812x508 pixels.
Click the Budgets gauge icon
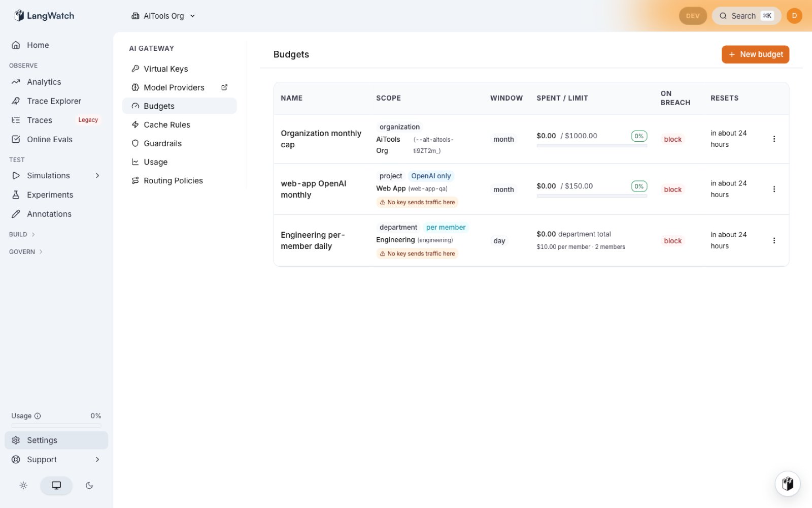point(135,106)
